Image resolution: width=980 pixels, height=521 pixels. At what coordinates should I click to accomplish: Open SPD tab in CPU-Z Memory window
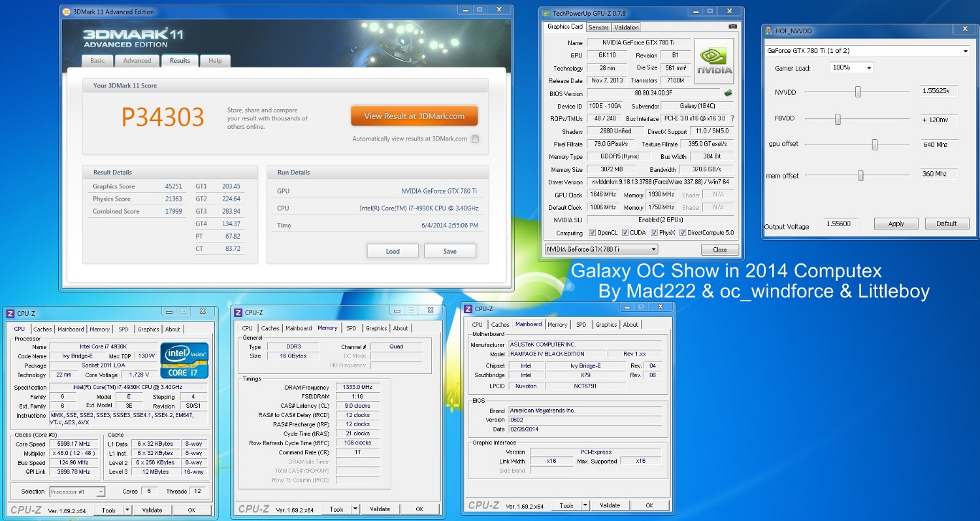(351, 328)
